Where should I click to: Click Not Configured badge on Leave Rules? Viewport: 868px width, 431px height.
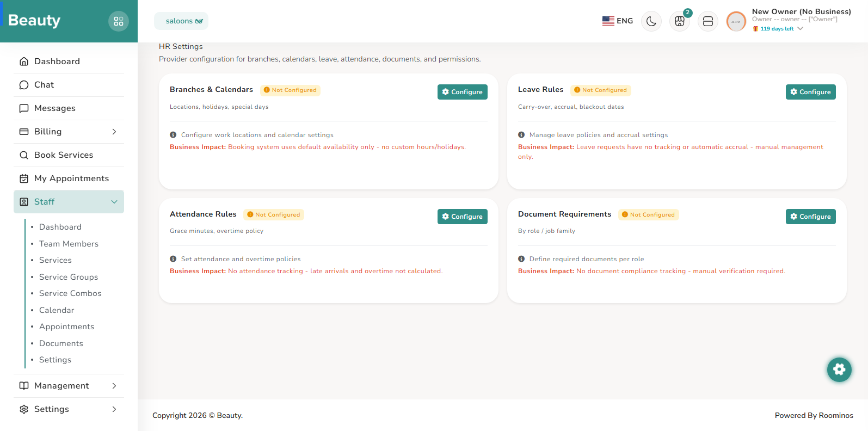click(601, 90)
